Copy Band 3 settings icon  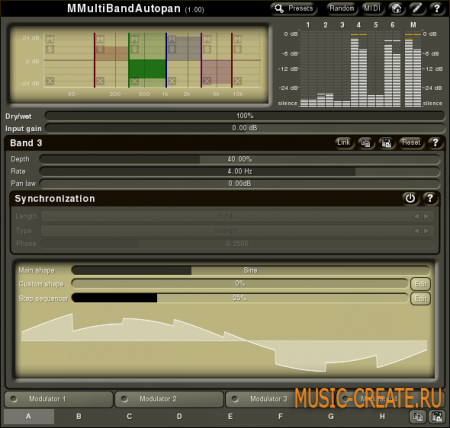pyautogui.click(x=366, y=143)
